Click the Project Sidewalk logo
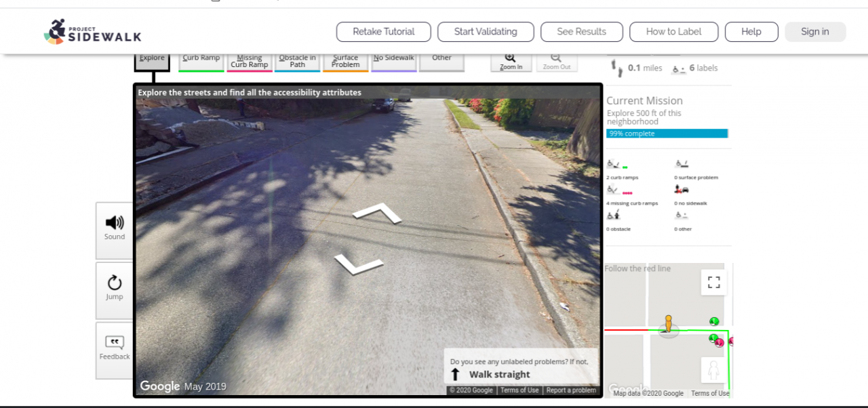This screenshot has height=408, width=868. pos(92,32)
